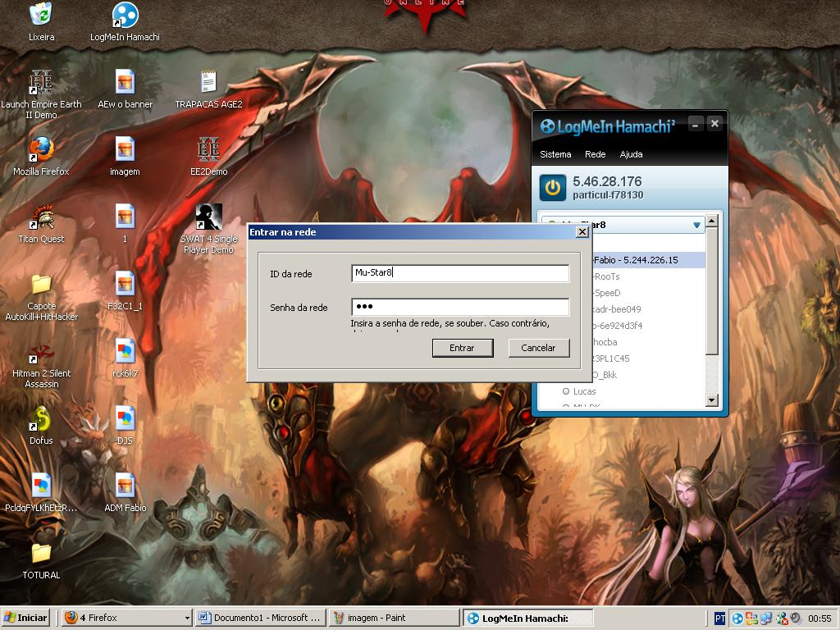Select the Lucas peer in network list
This screenshot has height=630, width=840.
click(584, 391)
